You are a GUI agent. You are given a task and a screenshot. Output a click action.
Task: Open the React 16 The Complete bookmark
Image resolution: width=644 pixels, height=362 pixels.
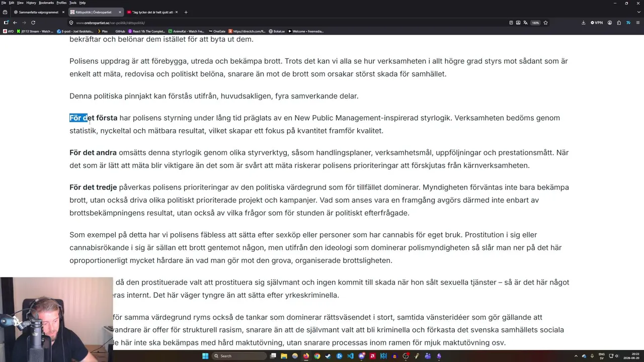coord(147,31)
